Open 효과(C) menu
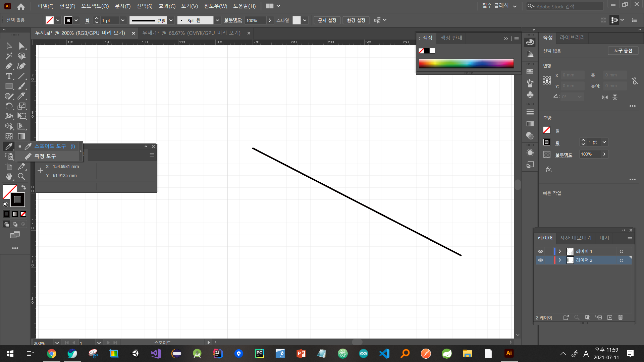Image resolution: width=644 pixels, height=362 pixels. 167,6
